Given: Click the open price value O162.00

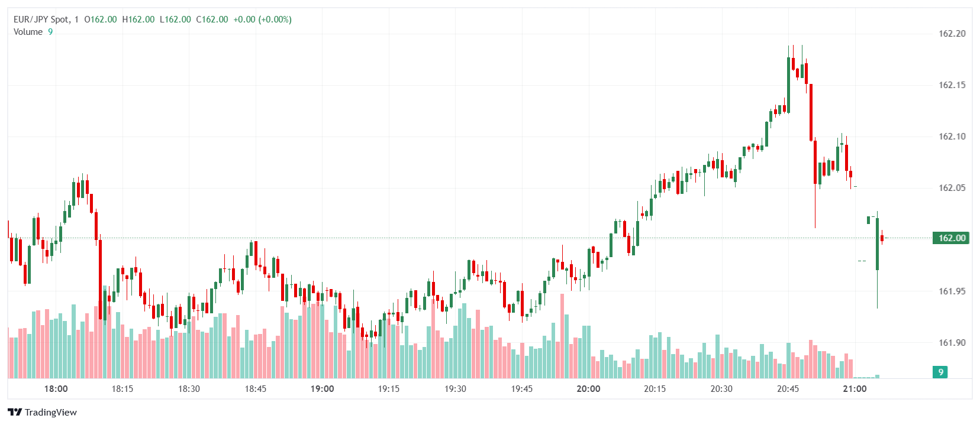Looking at the screenshot, I should (x=101, y=20).
